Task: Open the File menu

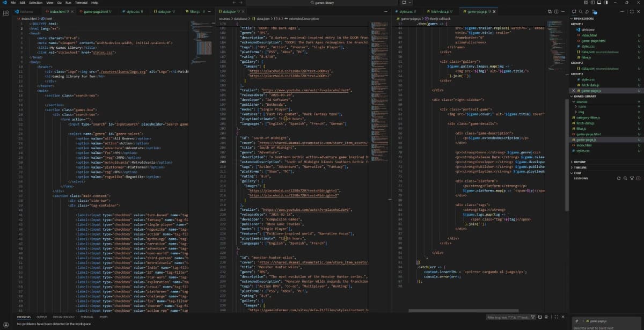Action: (x=13, y=3)
